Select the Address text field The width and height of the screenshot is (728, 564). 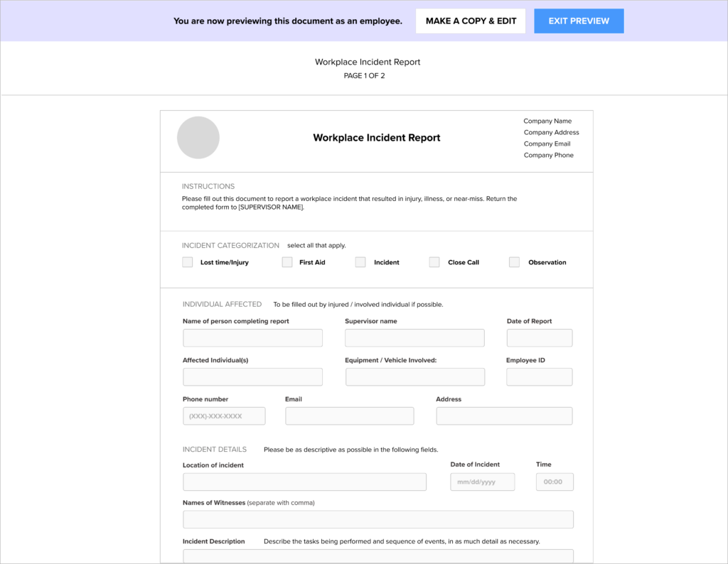coord(504,416)
